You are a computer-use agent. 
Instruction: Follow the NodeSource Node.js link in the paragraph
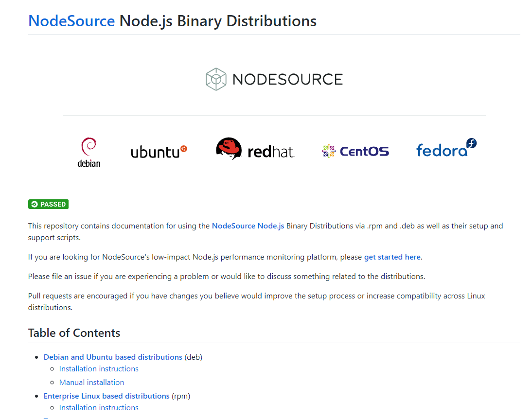coord(248,226)
